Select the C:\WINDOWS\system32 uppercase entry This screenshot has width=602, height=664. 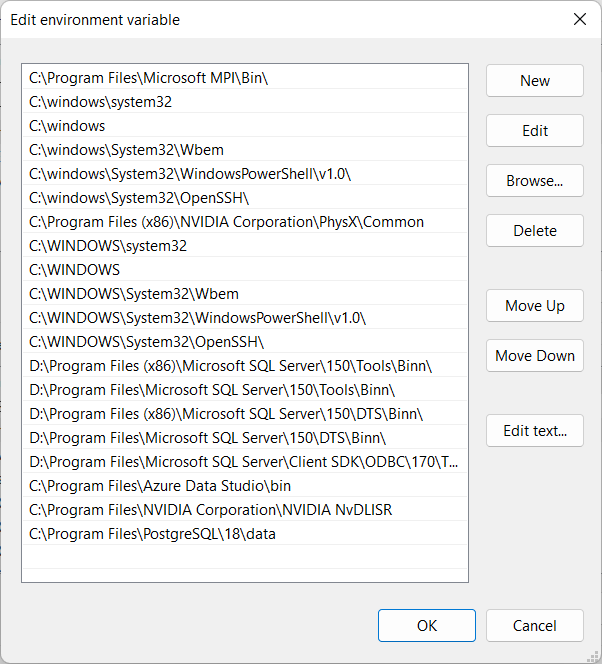[245, 246]
